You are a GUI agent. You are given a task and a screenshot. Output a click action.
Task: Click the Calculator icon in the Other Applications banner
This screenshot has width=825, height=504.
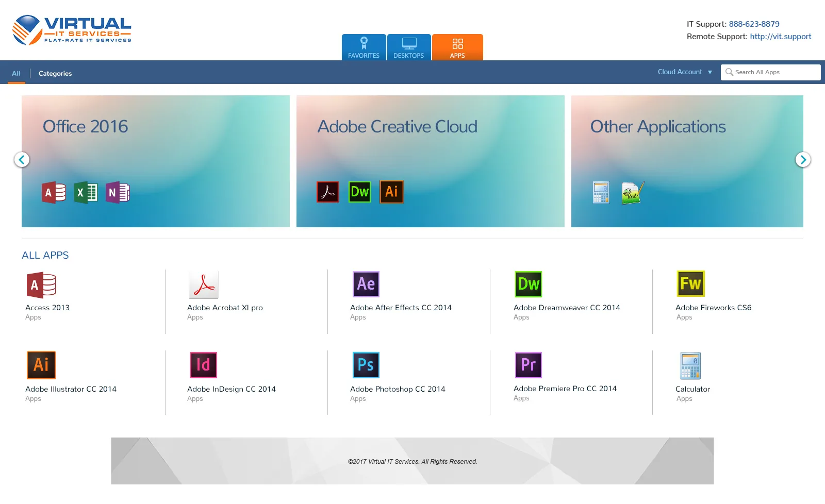click(601, 193)
